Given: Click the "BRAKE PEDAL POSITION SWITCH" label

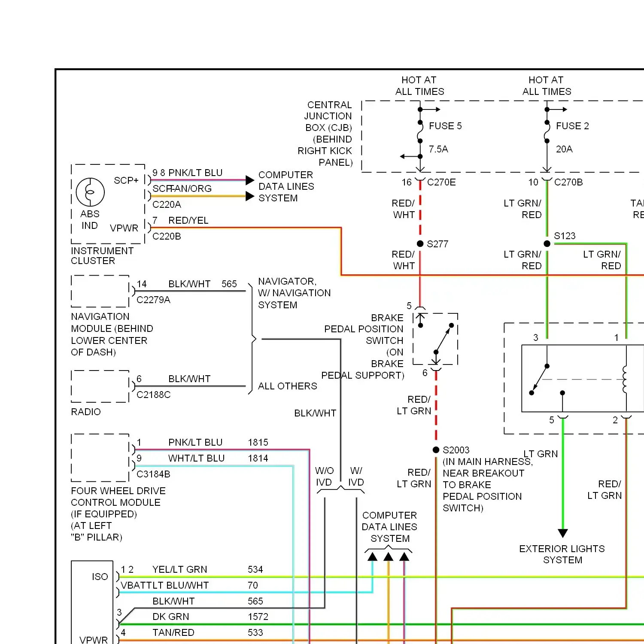Looking at the screenshot, I should [x=363, y=346].
